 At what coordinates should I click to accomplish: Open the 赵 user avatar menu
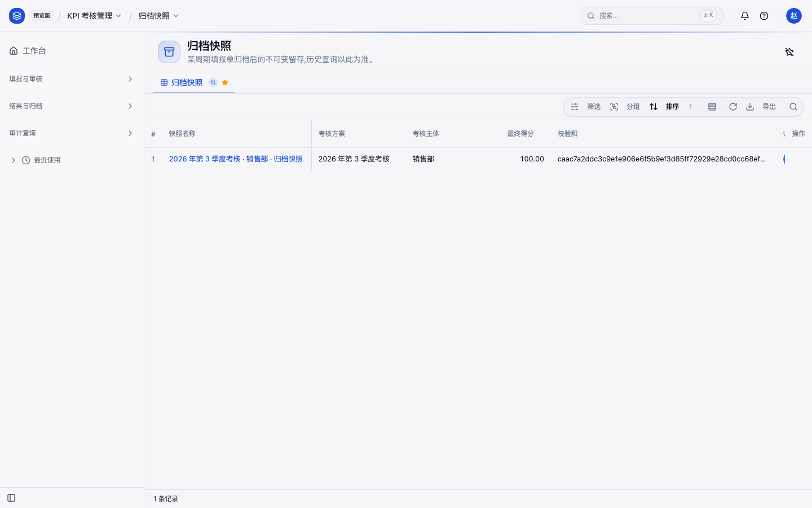[794, 16]
